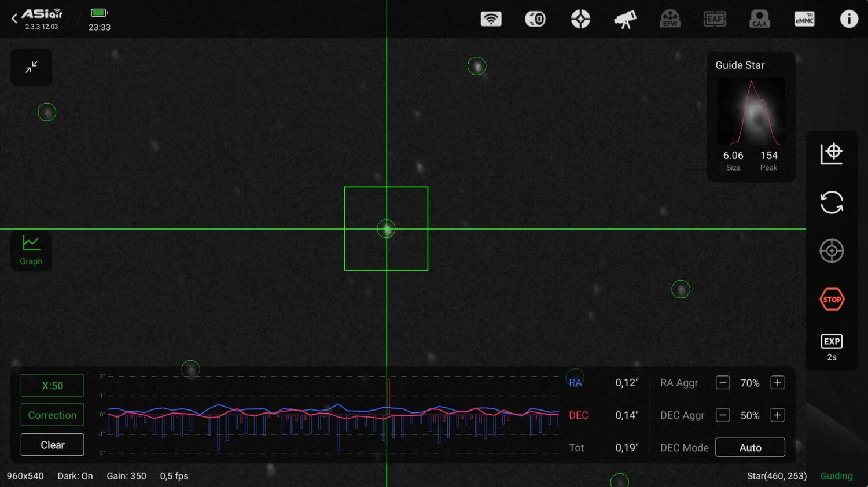Screen dimensions: 868x487
Task: Stop guiding with the red STOP icon
Action: pos(832,300)
